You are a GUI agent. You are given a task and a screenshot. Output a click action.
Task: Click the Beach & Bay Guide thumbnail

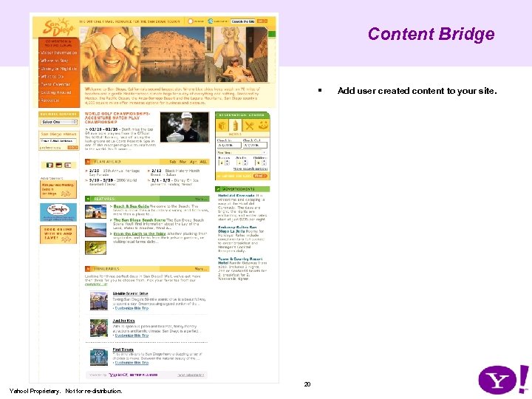pos(95,212)
